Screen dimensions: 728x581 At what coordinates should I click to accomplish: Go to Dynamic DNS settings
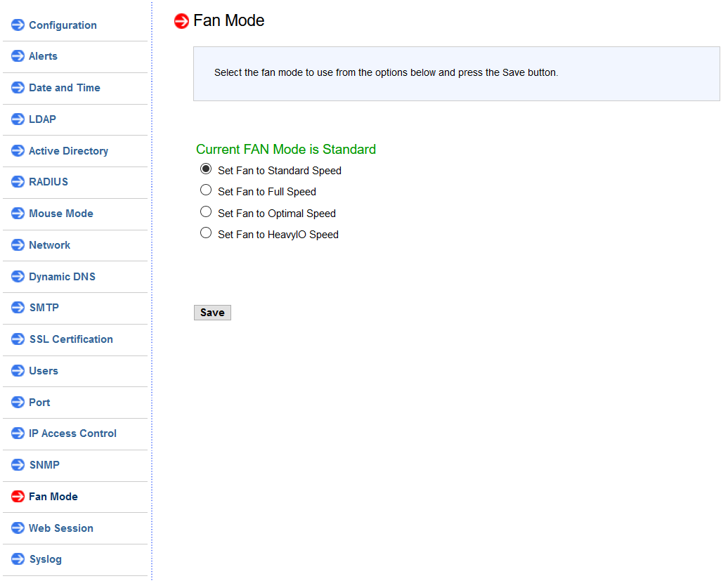tap(63, 277)
